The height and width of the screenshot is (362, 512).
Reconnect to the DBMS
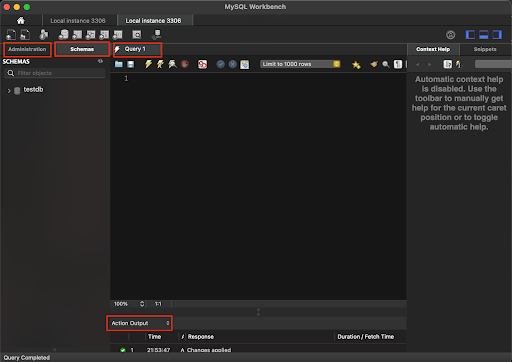point(156,34)
